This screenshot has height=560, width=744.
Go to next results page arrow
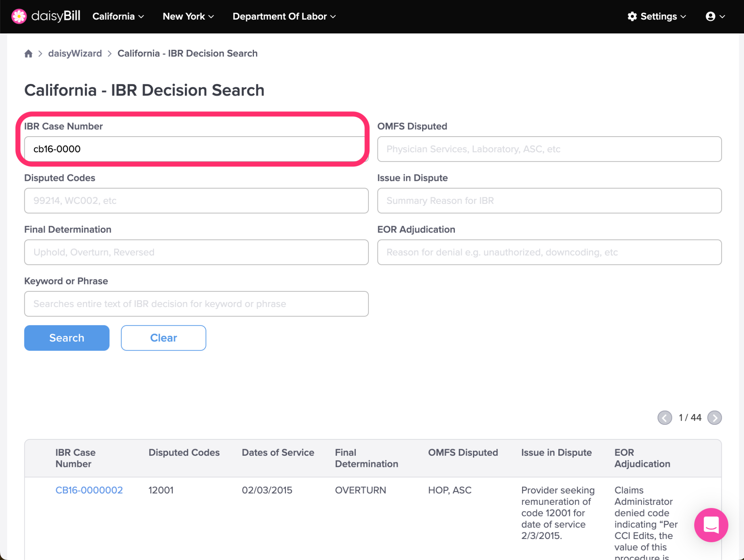tap(714, 418)
